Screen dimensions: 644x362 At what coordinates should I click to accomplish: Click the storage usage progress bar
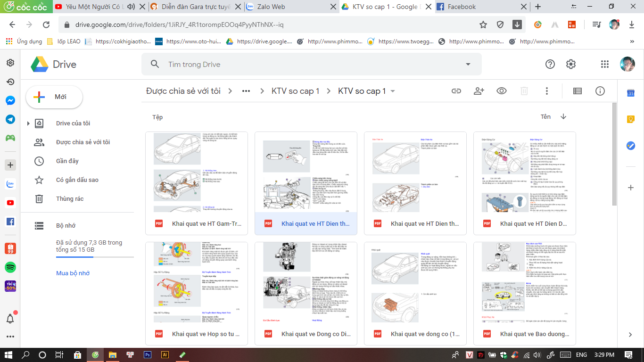pos(94,257)
